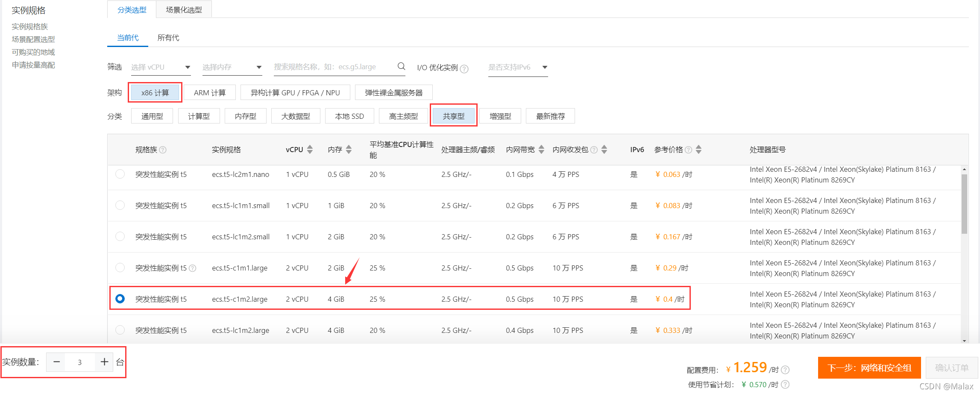
Task: Choose 弹性裸金属服务器 architecture
Action: [x=393, y=93]
